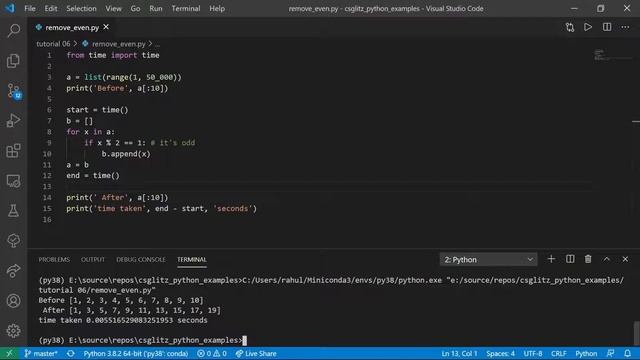This screenshot has width=640, height=360.
Task: Select the remove_even.py editor tab
Action: [72, 27]
